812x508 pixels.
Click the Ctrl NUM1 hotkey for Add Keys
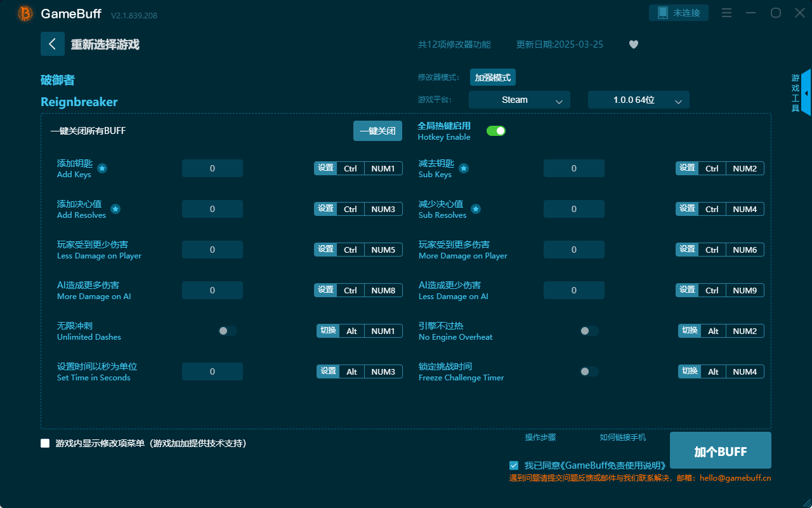pyautogui.click(x=370, y=168)
